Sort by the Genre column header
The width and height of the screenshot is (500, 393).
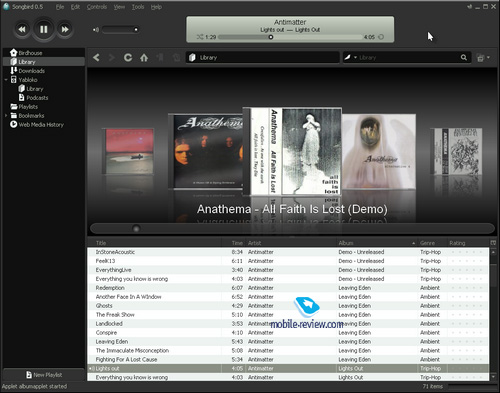(x=432, y=243)
